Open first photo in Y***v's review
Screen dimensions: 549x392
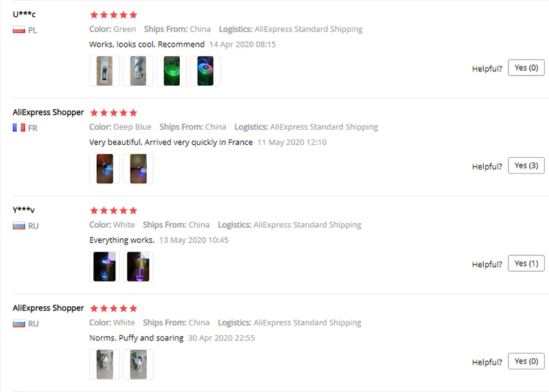(104, 266)
